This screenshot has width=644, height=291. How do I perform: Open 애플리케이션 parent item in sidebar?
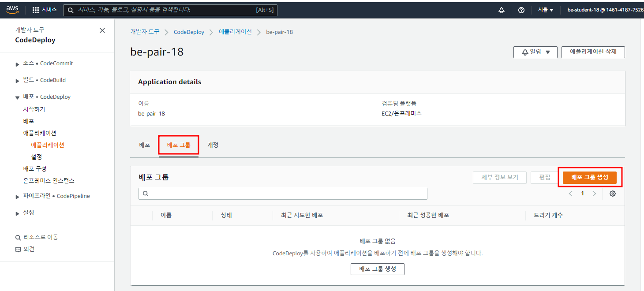point(40,133)
